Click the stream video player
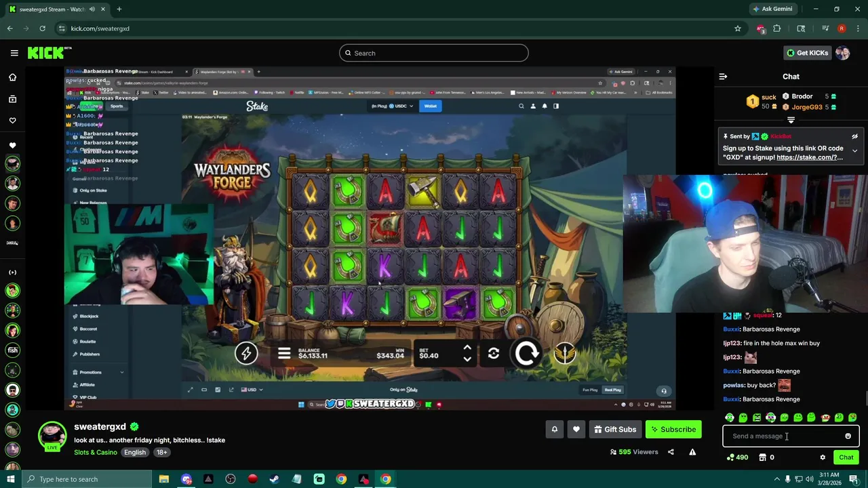 tap(370, 239)
